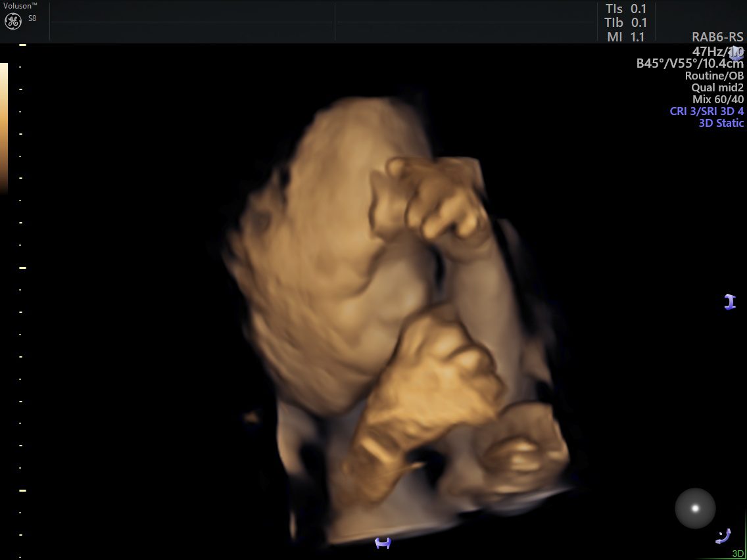Click the curved rotation arrow icon
The width and height of the screenshot is (747, 560).
(724, 537)
